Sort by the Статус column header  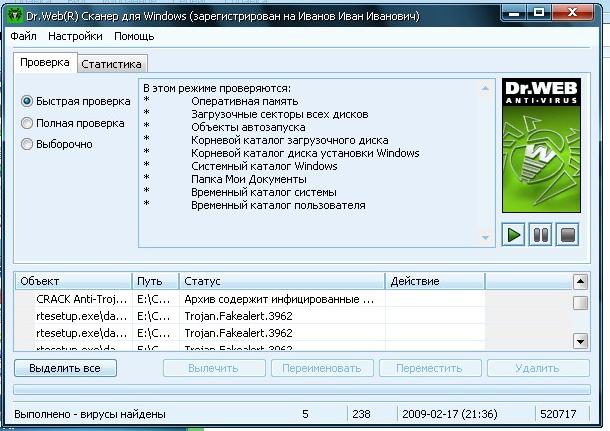[x=282, y=281]
